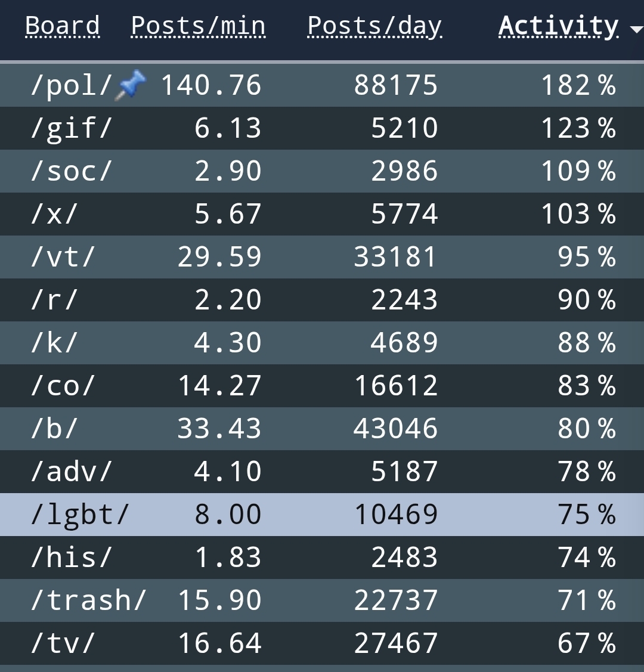Select the /adv/ board row
This screenshot has height=672, width=644.
click(322, 472)
